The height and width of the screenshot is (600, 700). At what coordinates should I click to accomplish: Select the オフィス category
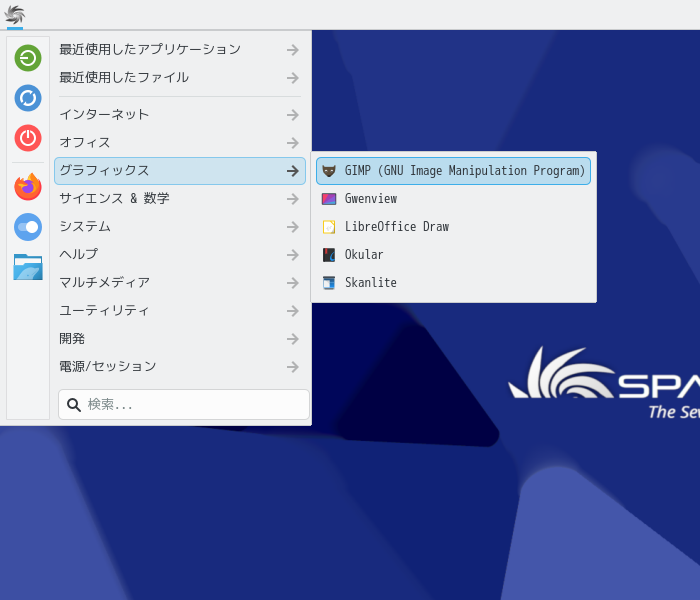click(x=180, y=143)
